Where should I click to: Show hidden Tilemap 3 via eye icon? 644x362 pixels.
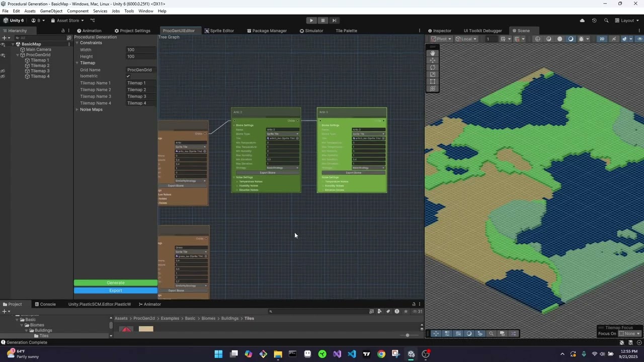pos(3,71)
